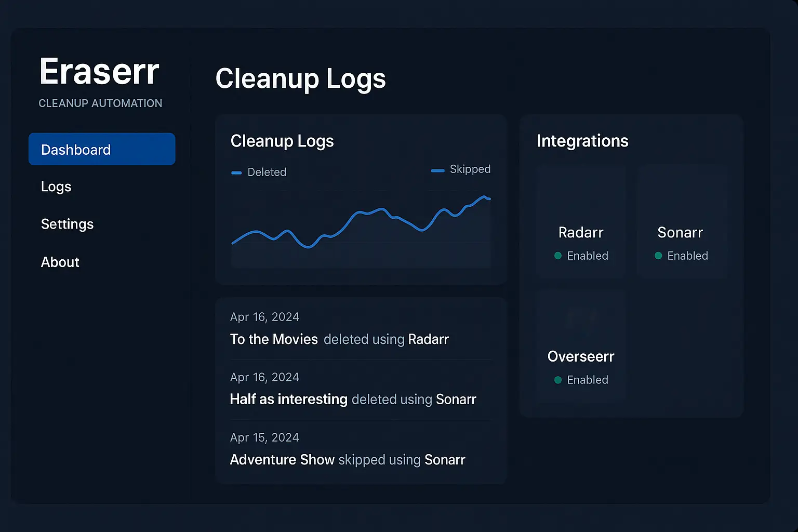Image resolution: width=798 pixels, height=532 pixels.
Task: Click the Eraserr logo title
Action: tap(99, 72)
